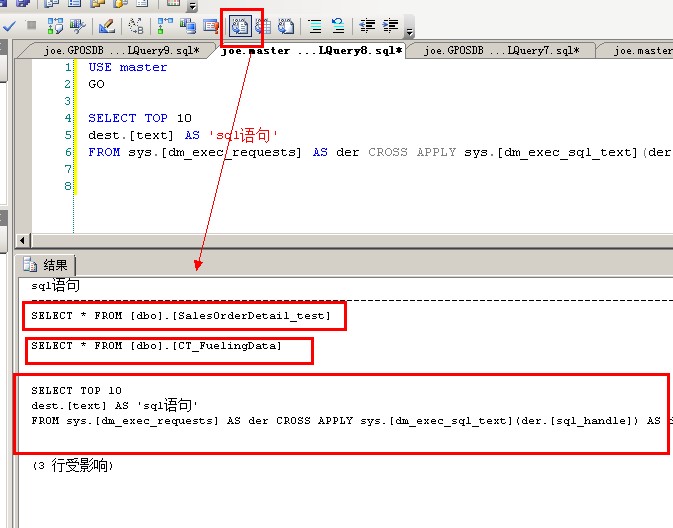
Task: Click the editor horizontal scrollbar track
Action: [x=352, y=240]
